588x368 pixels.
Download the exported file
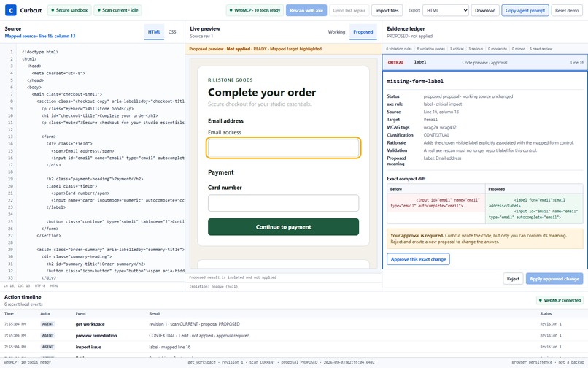(485, 10)
